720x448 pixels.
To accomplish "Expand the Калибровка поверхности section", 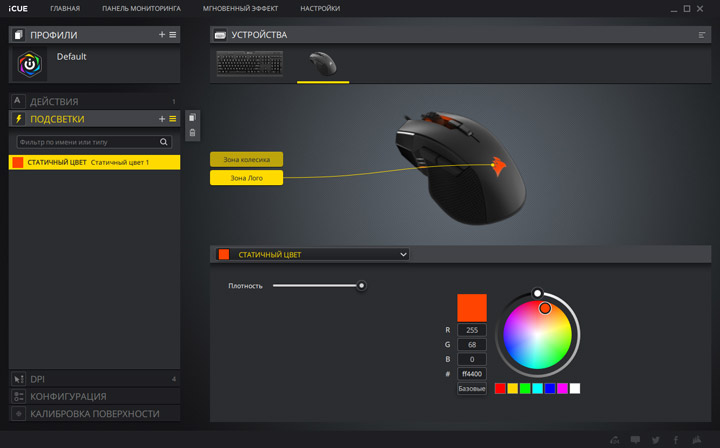I will [94, 414].
